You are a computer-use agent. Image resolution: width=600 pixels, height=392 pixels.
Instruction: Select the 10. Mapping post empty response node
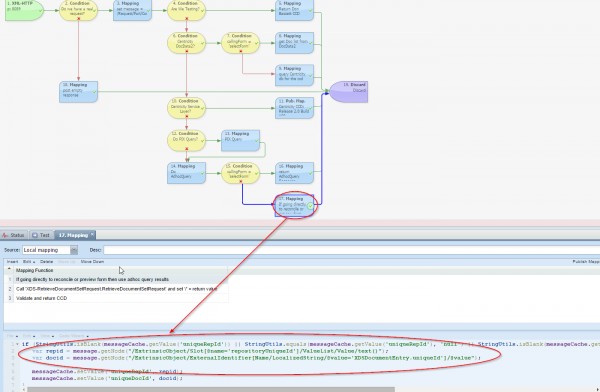point(78,91)
